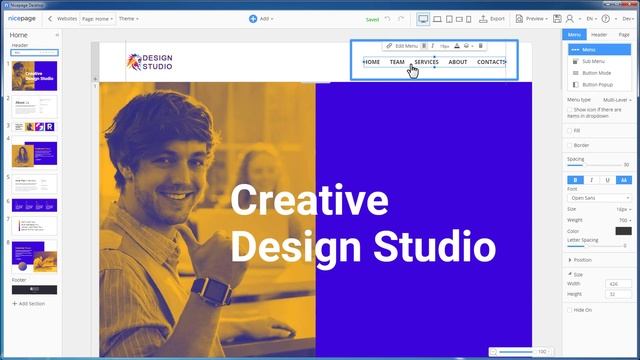Toggle bold in floating menu toolbar
The height and width of the screenshot is (360, 640).
pyautogui.click(x=424, y=46)
